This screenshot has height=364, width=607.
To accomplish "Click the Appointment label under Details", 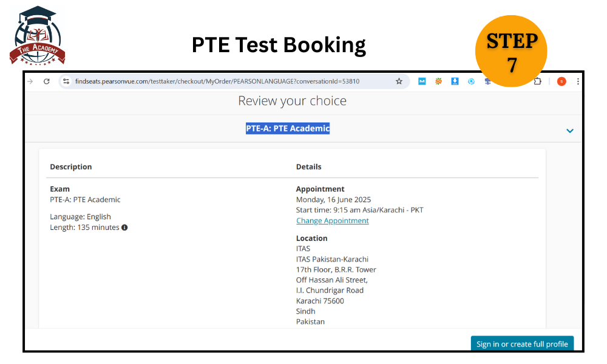I will 320,189.
